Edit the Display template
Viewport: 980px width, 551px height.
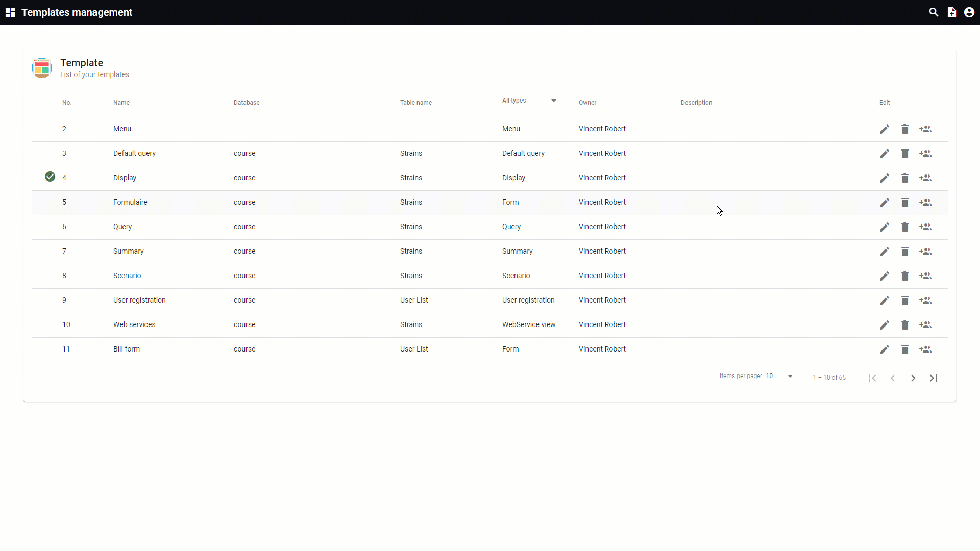885,178
